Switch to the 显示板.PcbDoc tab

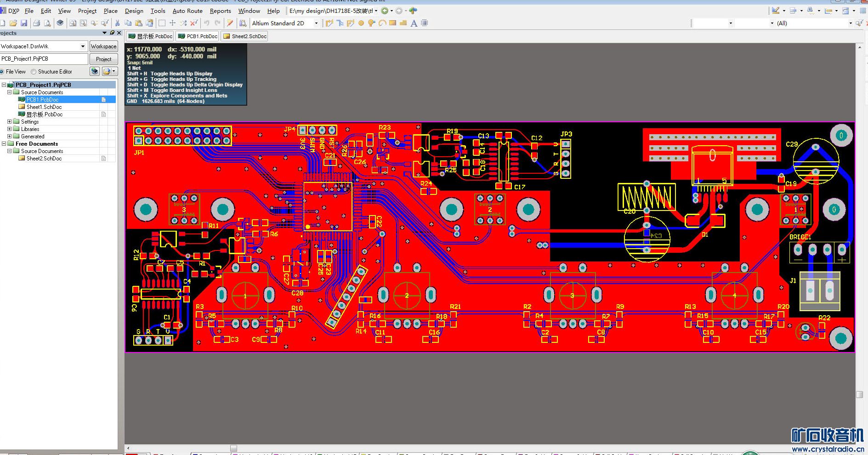pos(150,36)
